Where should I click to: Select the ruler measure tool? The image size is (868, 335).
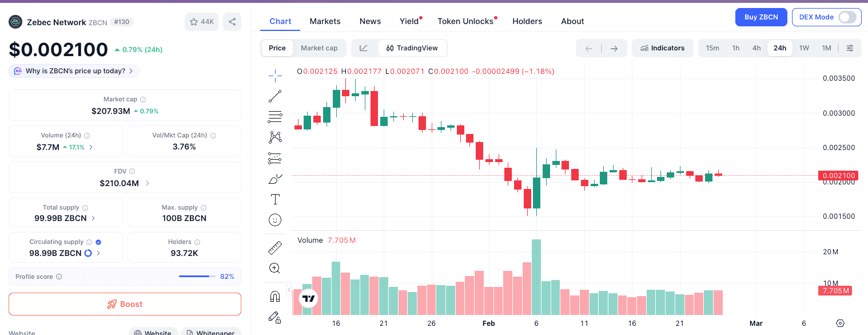point(275,248)
